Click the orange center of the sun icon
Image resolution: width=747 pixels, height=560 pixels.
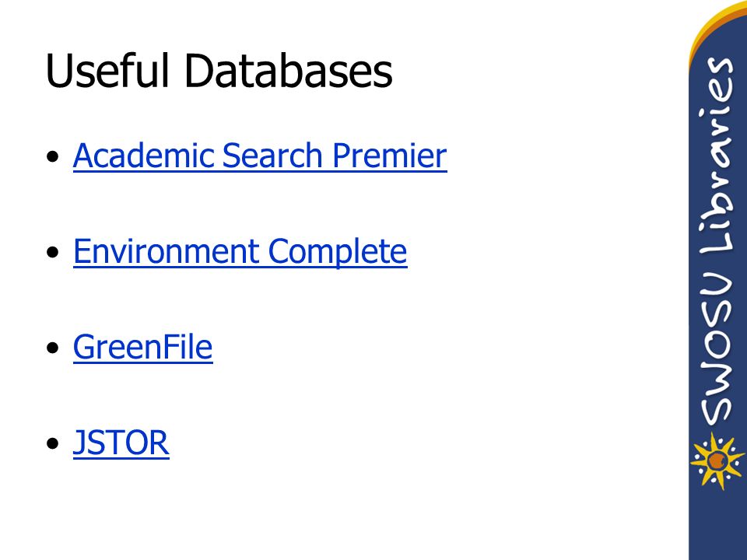pyautogui.click(x=717, y=460)
